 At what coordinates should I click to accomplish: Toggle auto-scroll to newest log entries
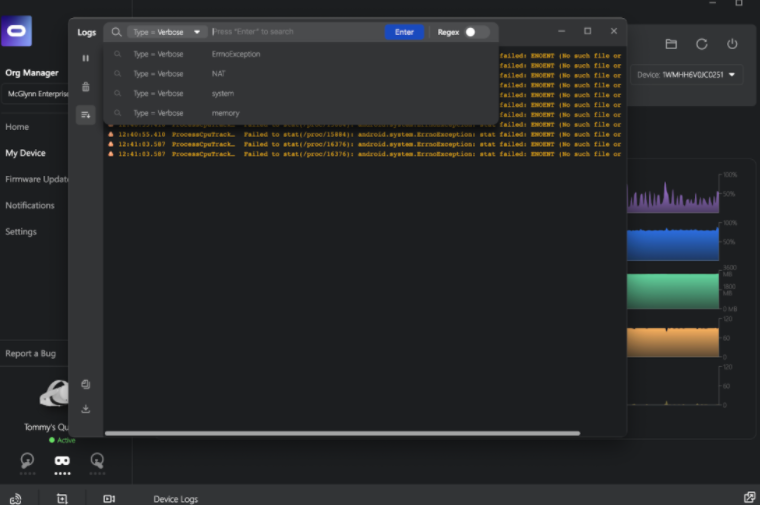(85, 115)
